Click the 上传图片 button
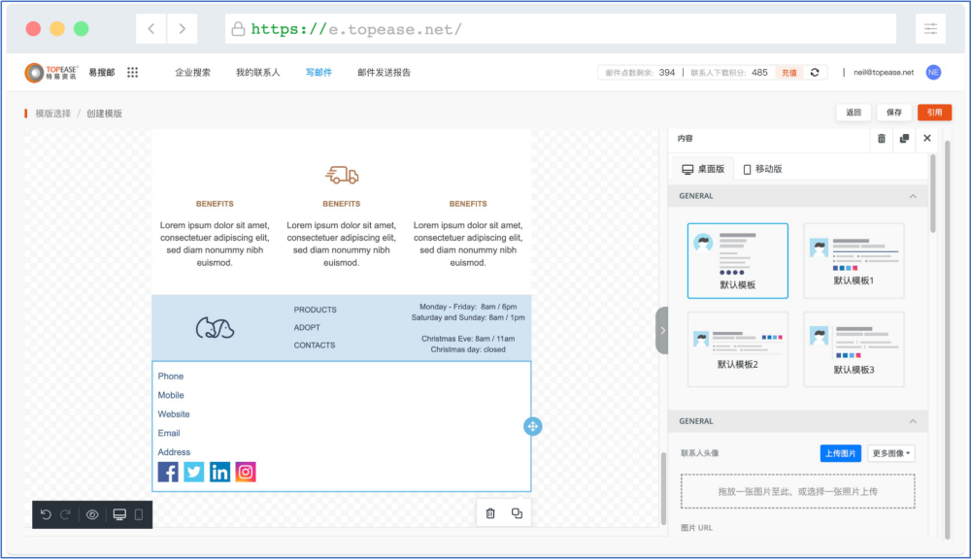Viewport: 971px width, 560px height. pos(840,453)
